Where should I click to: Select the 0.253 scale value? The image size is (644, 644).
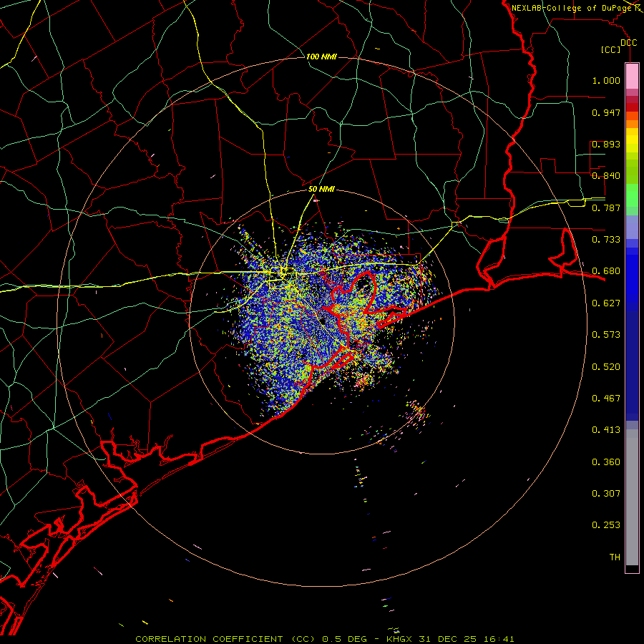[606, 525]
